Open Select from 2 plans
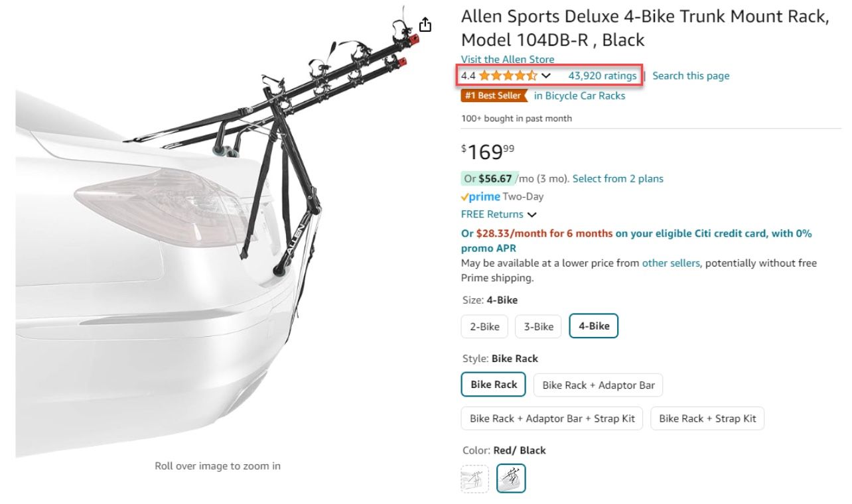Image resolution: width=852 pixels, height=504 pixels. point(618,178)
